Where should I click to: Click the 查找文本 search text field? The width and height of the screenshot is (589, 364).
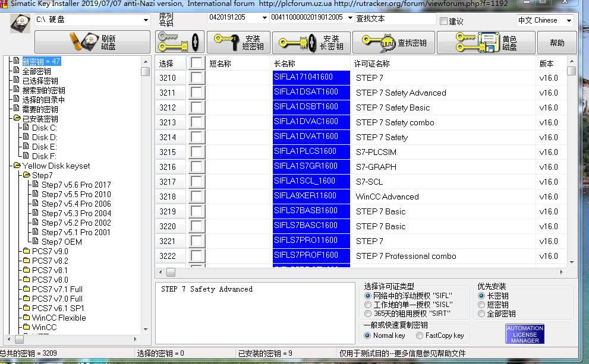click(395, 18)
